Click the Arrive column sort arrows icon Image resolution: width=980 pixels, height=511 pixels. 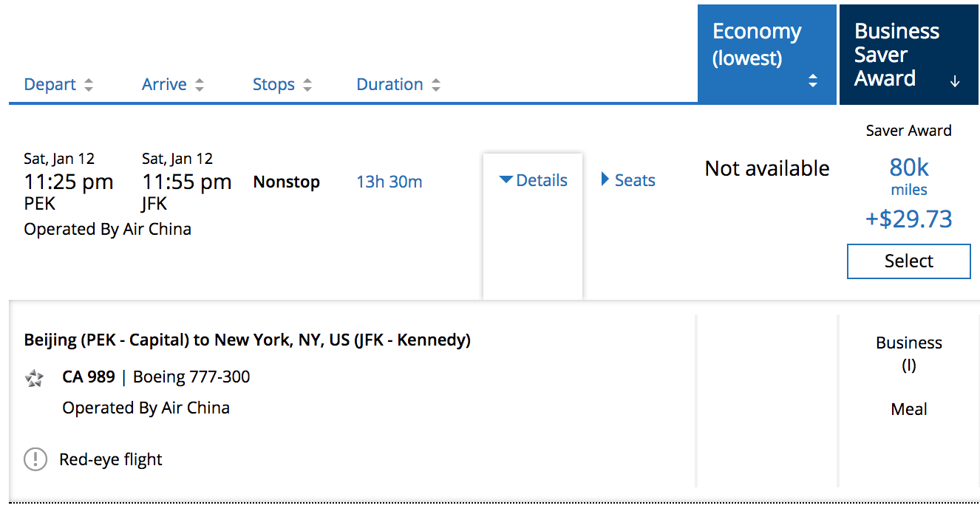click(200, 85)
